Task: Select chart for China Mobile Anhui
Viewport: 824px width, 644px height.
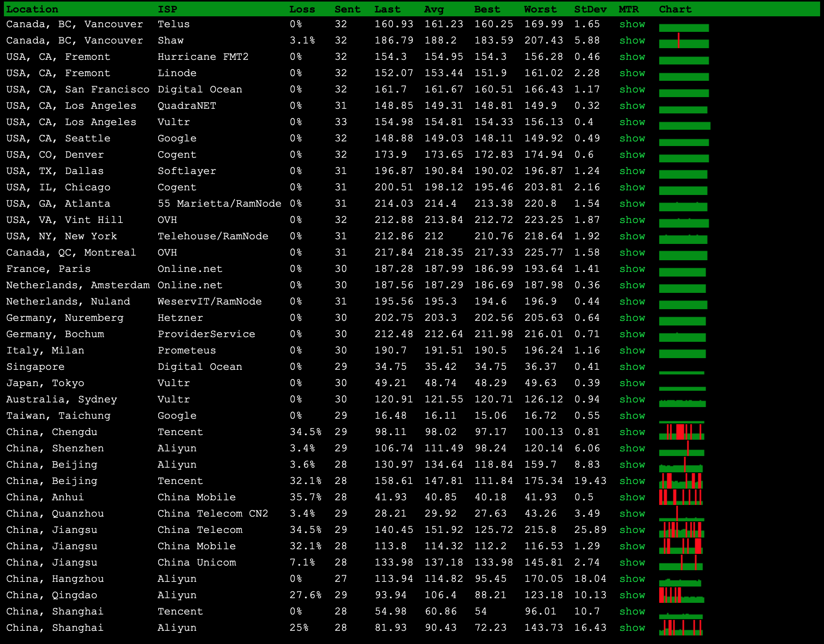Action: tap(681, 497)
